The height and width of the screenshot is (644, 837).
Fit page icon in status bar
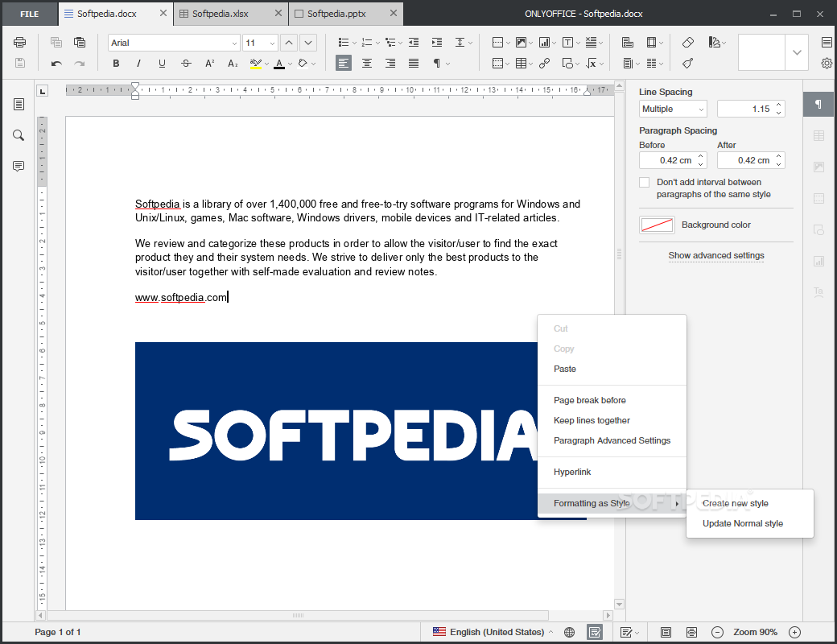point(666,632)
